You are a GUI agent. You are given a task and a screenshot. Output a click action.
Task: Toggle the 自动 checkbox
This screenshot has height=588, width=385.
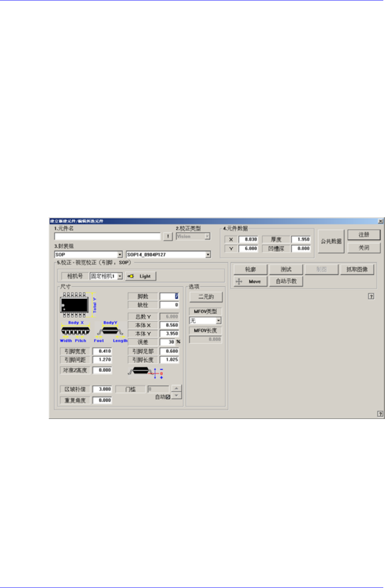click(168, 397)
